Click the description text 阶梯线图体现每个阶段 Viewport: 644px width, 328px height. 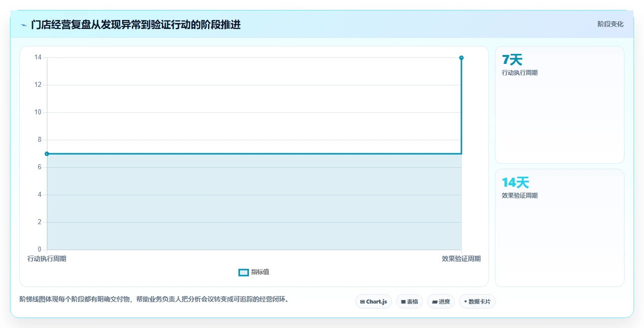(154, 300)
